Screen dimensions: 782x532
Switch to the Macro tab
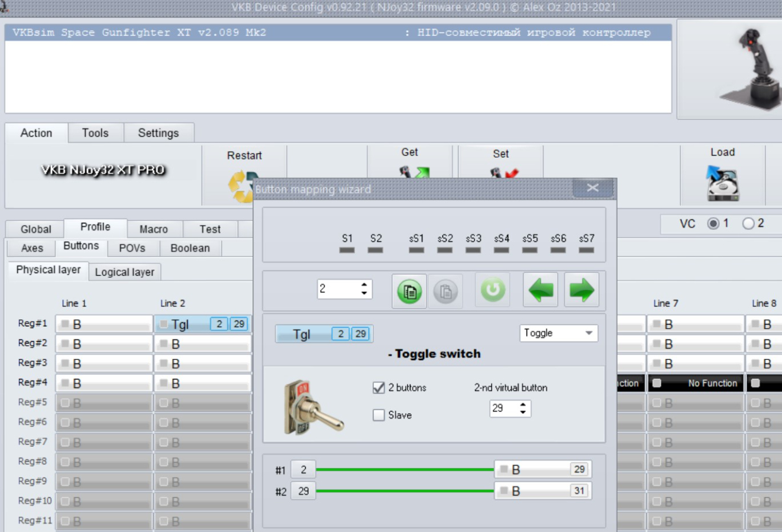(154, 229)
